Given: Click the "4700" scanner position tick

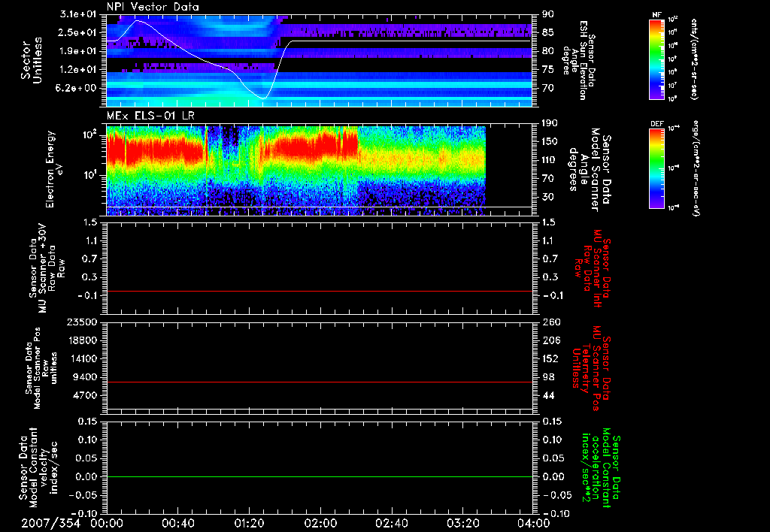Looking at the screenshot, I should (86, 395).
